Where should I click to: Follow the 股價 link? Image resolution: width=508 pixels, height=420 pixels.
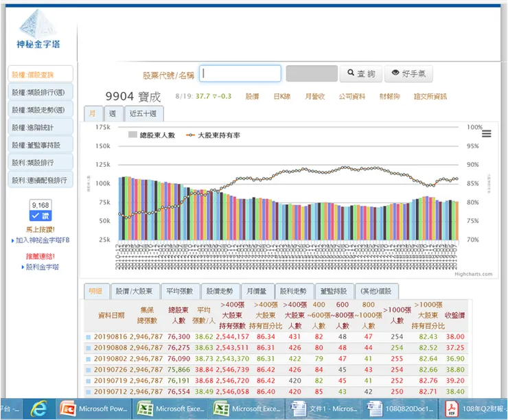(253, 97)
